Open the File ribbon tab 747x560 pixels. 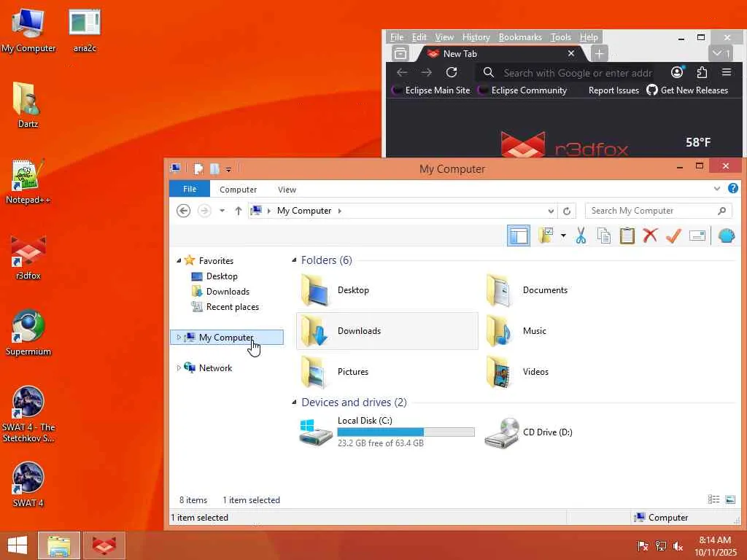(x=190, y=189)
